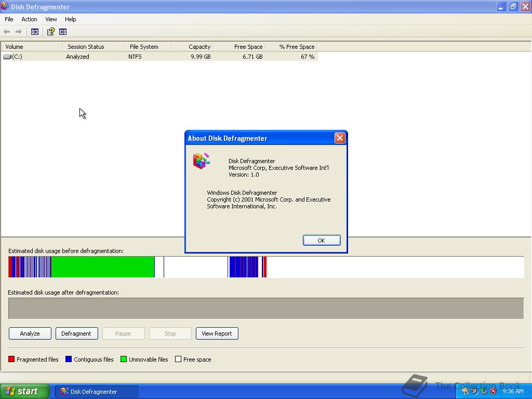Open the File menu

[9, 19]
